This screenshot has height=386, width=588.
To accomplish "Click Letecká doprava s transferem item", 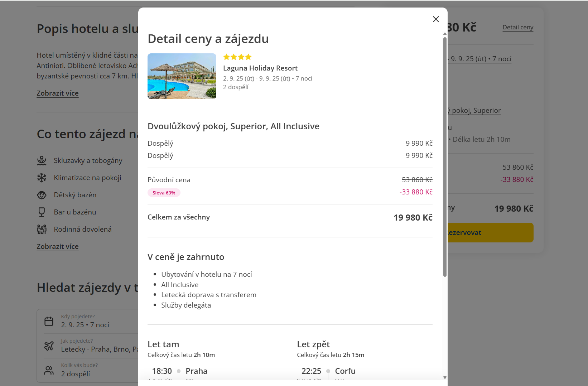I will pos(209,295).
